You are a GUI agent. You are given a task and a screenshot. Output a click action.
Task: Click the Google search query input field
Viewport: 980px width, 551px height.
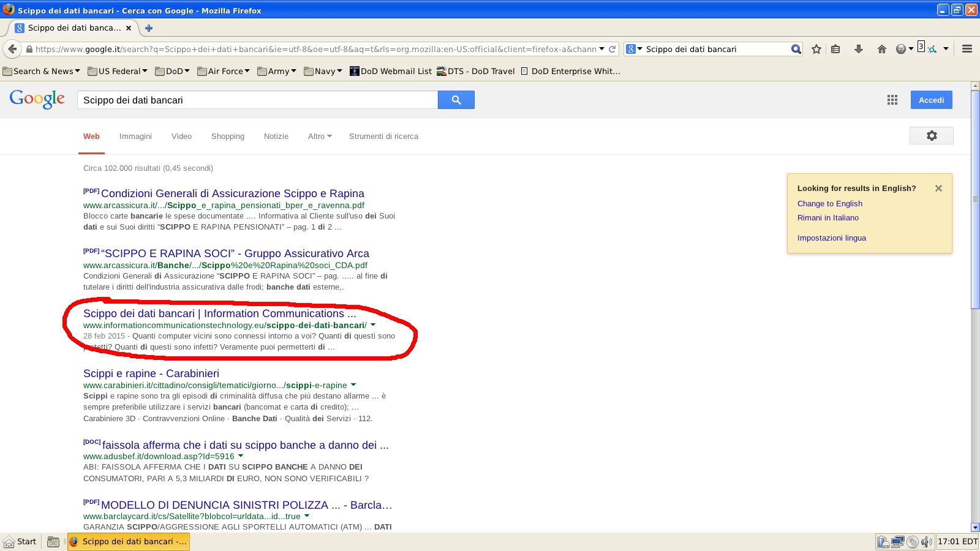coord(257,100)
